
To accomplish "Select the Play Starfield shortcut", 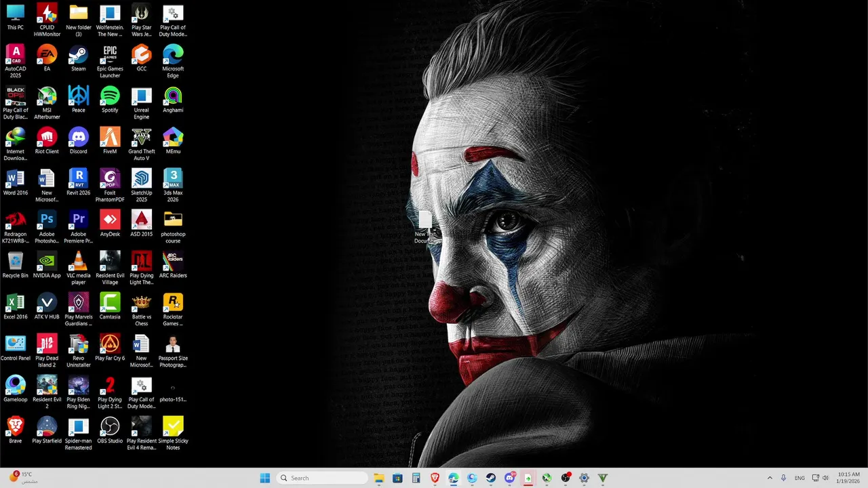I will pos(47,430).
